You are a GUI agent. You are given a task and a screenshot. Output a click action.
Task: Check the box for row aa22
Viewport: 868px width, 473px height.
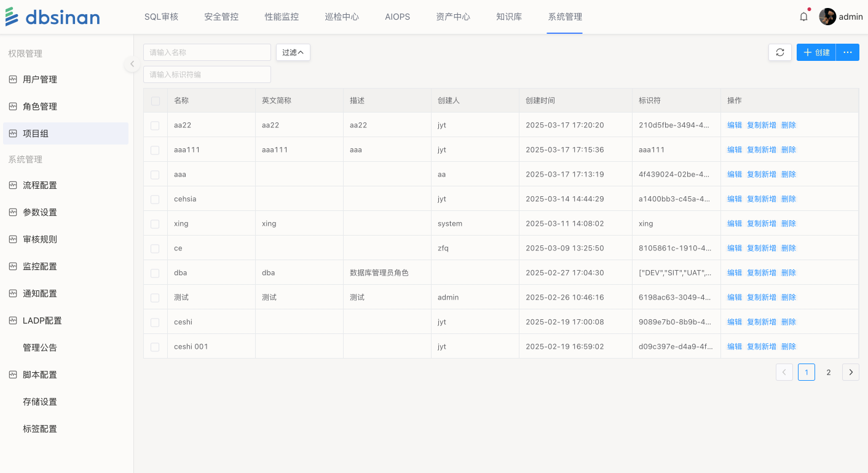[x=155, y=125]
